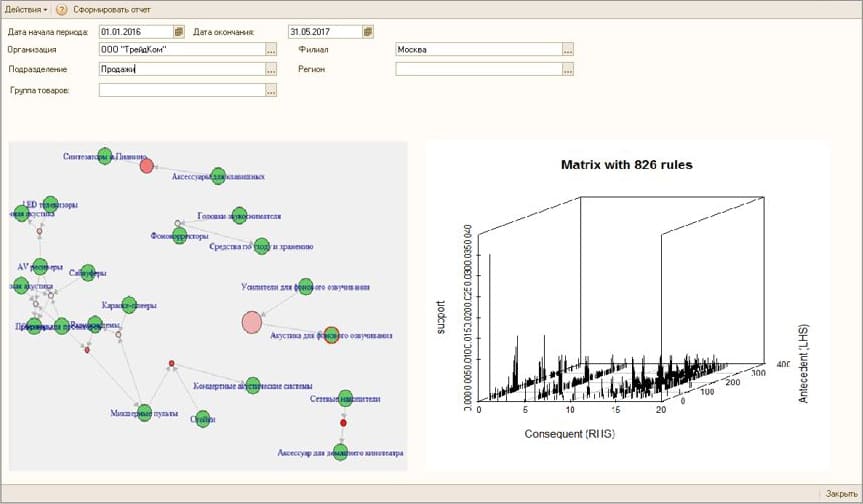The image size is (863, 504).
Task: Click into the Дата начала периода field
Action: (x=135, y=32)
